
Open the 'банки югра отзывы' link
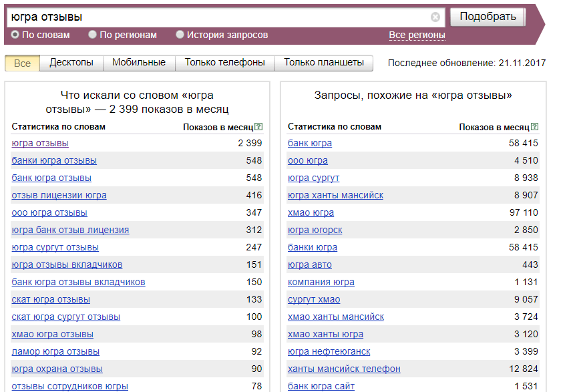pos(54,161)
